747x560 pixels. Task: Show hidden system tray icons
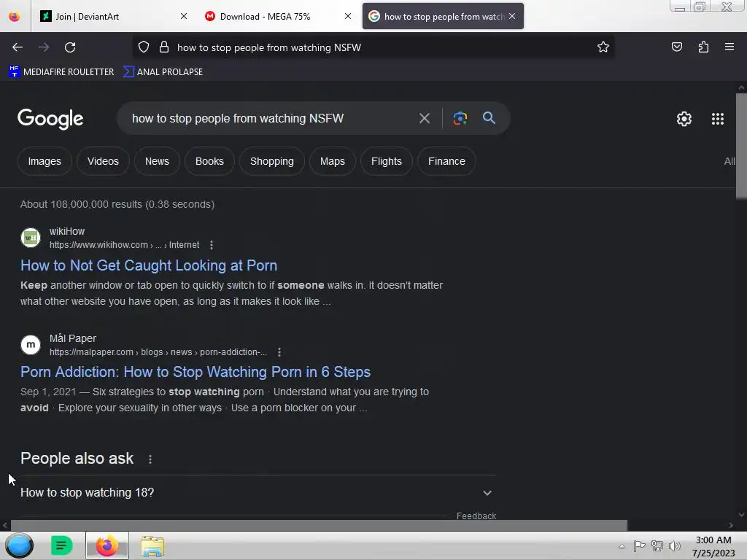[x=622, y=546]
